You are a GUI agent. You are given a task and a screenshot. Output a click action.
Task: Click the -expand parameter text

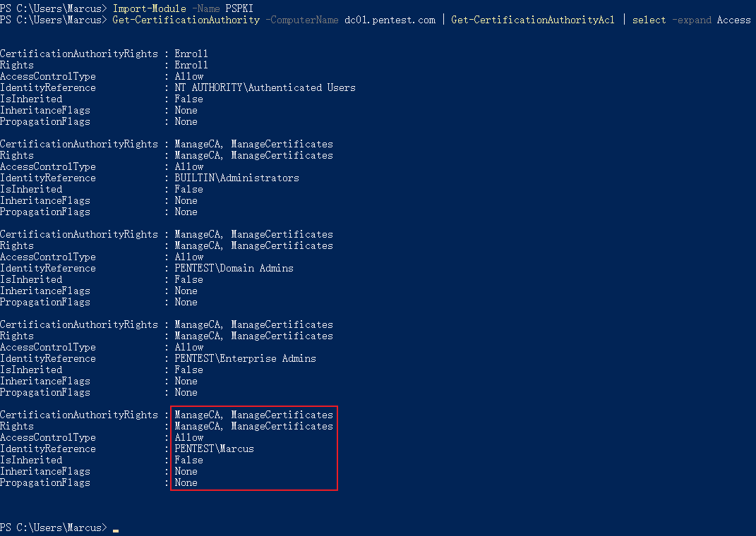click(x=691, y=20)
